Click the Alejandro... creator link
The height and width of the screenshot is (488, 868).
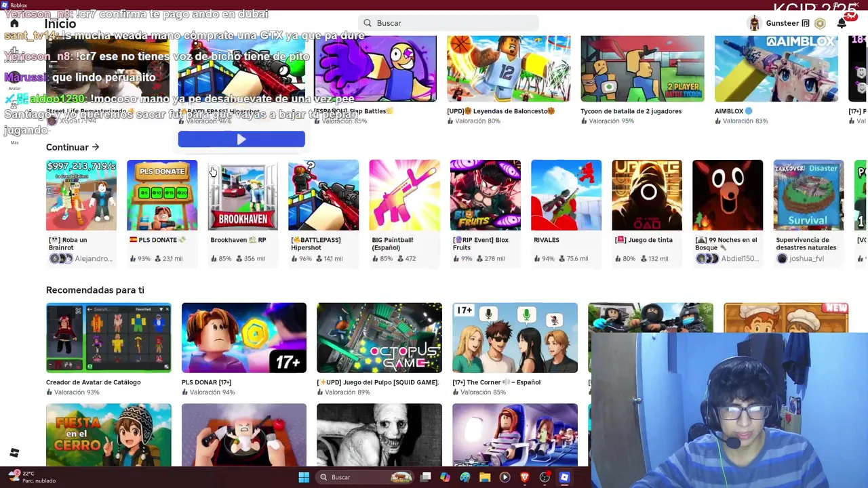94,259
